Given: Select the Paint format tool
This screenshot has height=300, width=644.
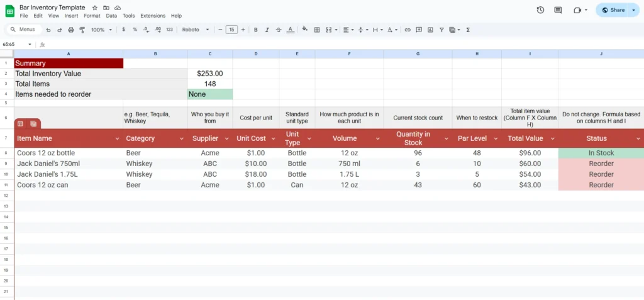Looking at the screenshot, I should click(82, 30).
